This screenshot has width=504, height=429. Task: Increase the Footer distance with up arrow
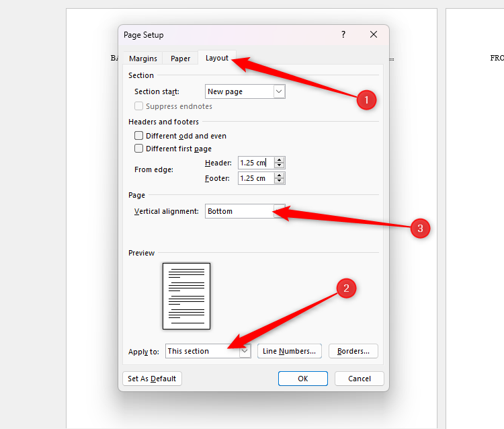[280, 175]
